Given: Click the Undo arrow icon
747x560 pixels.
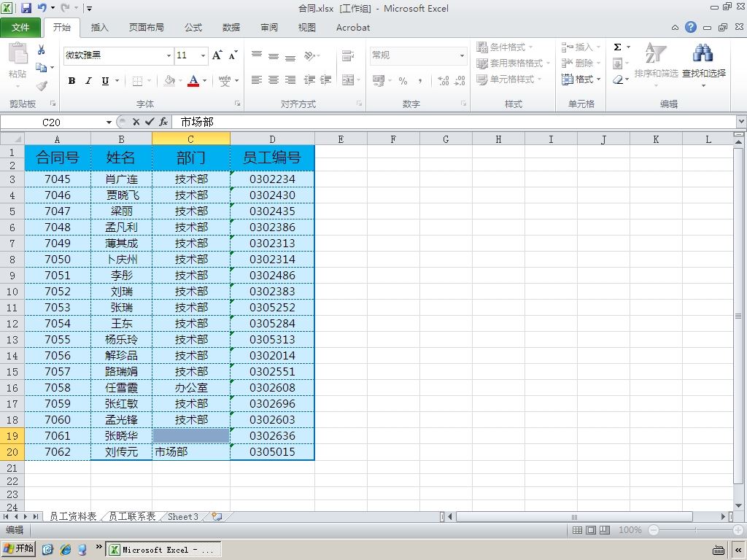Looking at the screenshot, I should pyautogui.click(x=42, y=7).
